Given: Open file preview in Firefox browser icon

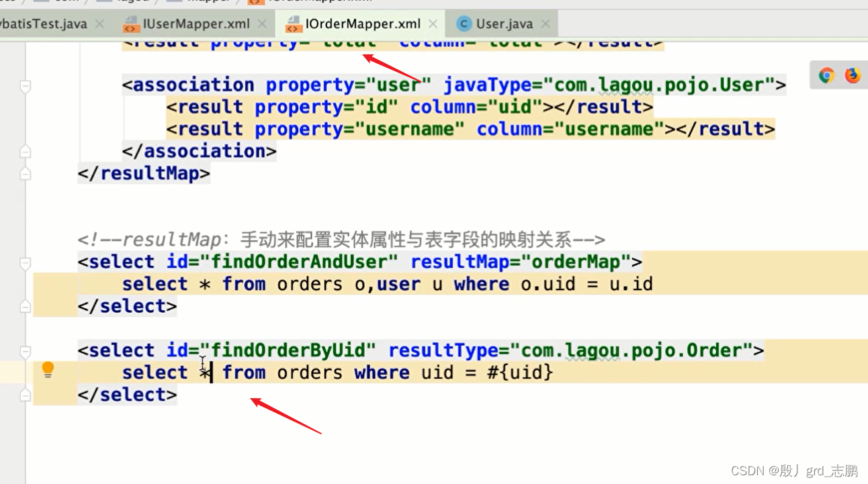Looking at the screenshot, I should click(853, 75).
